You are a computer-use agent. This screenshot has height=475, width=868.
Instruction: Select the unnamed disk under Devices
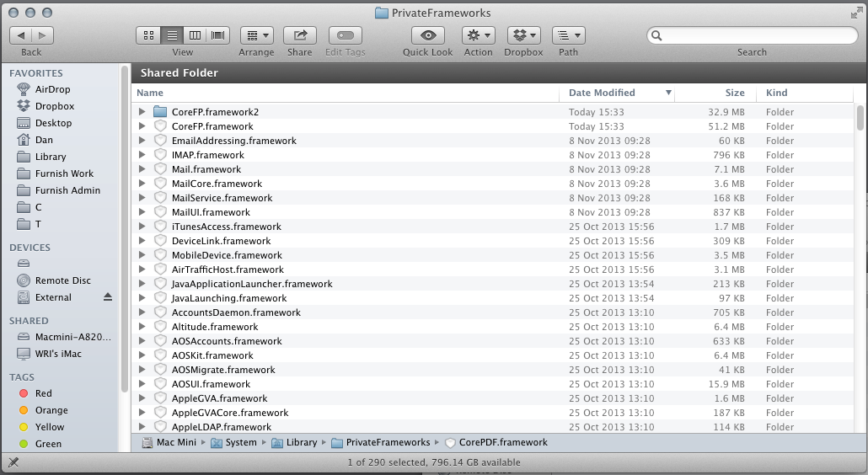(x=24, y=264)
